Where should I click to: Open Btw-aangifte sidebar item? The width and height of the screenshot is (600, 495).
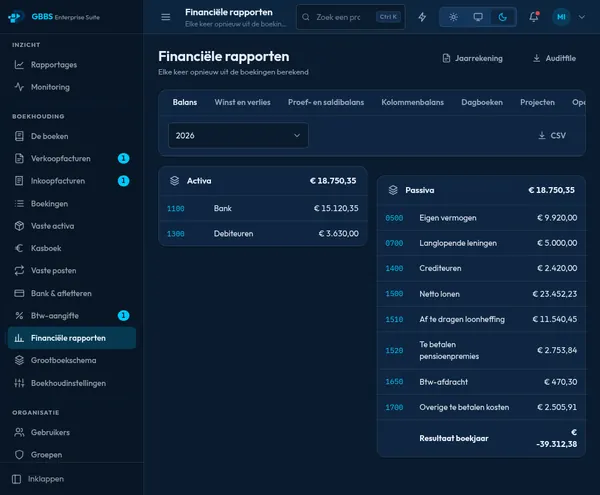(x=72, y=316)
